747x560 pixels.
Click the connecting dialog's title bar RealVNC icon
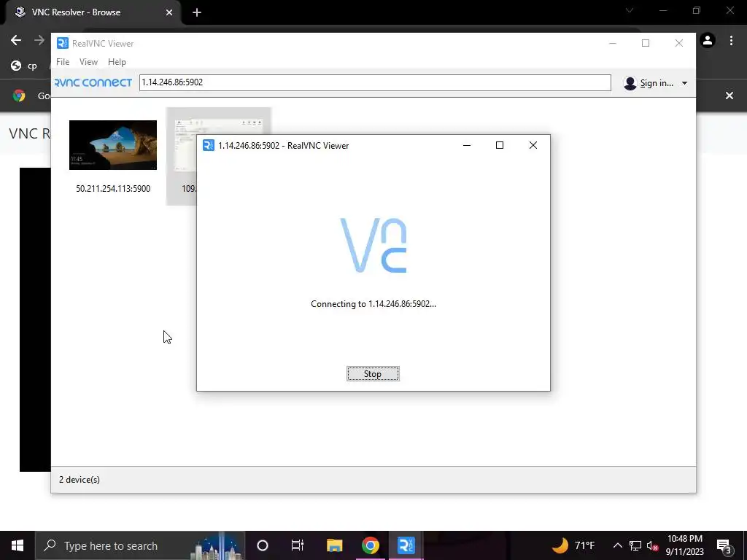[x=209, y=145]
